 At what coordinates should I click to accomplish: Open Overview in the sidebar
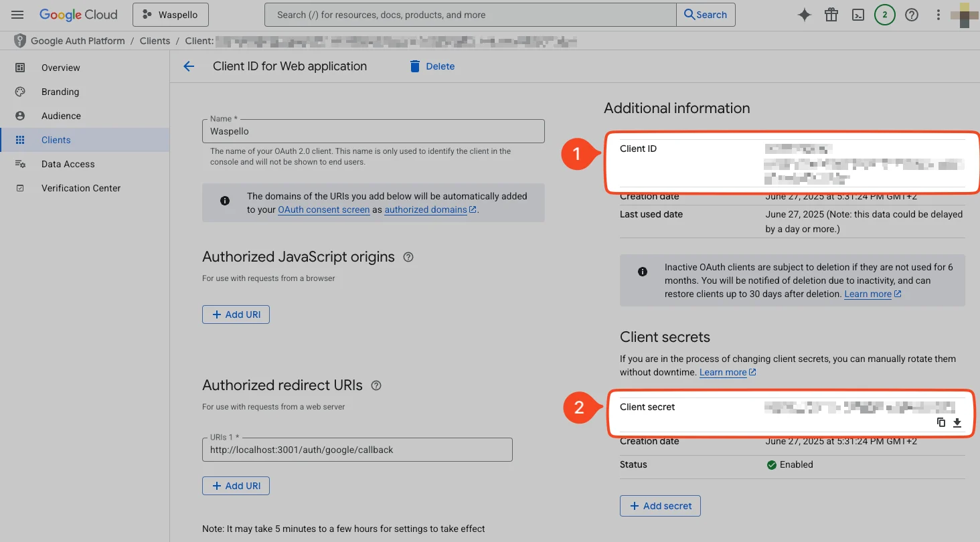coord(61,68)
